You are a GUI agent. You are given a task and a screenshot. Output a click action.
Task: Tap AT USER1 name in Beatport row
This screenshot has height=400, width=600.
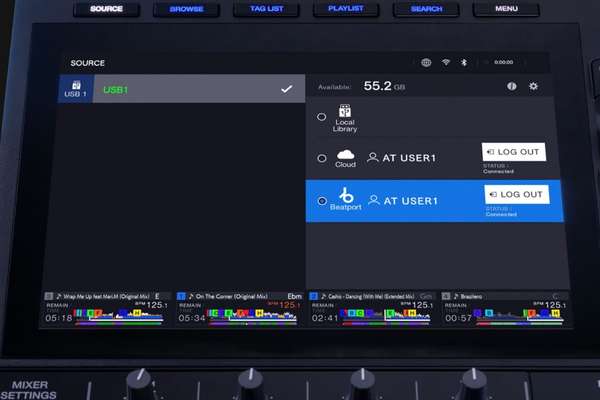click(x=411, y=201)
